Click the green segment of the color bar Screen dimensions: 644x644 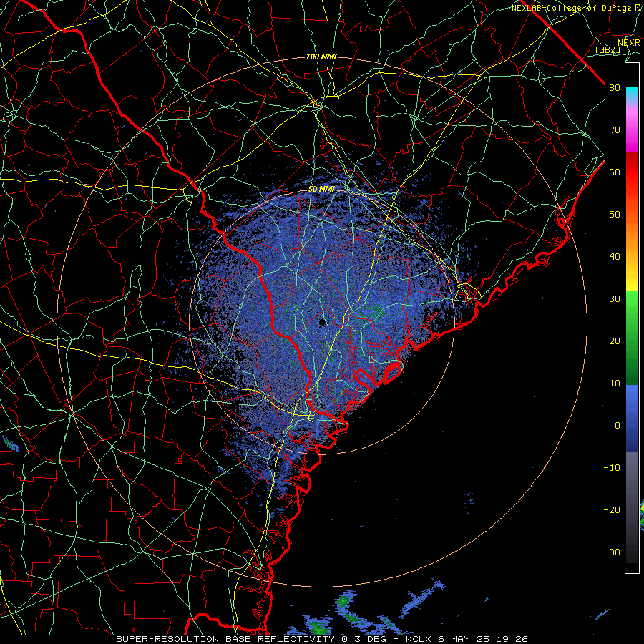coord(632,338)
